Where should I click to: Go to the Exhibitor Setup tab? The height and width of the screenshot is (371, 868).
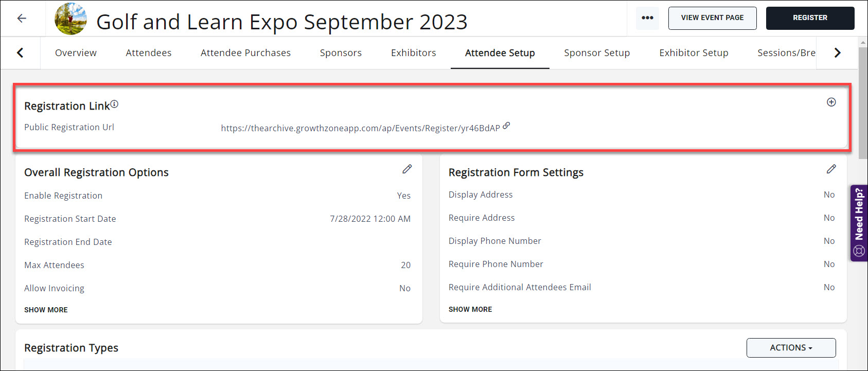pos(694,53)
